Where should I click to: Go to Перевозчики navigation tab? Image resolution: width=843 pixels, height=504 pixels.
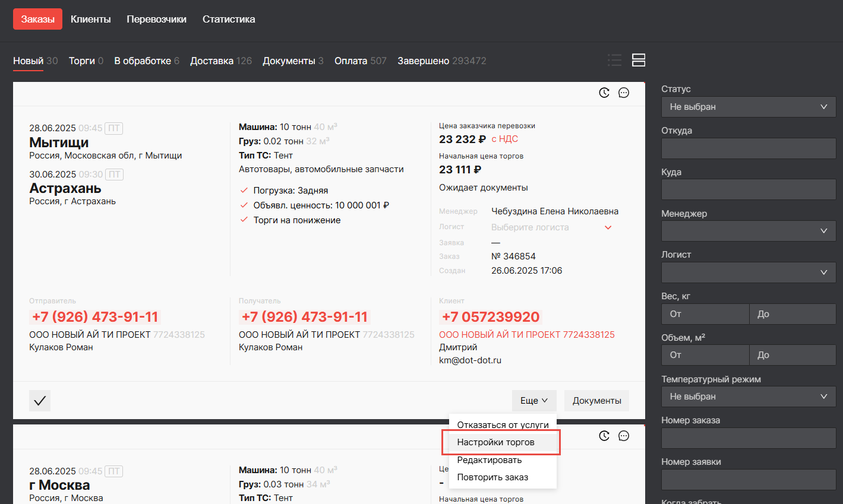click(x=157, y=19)
